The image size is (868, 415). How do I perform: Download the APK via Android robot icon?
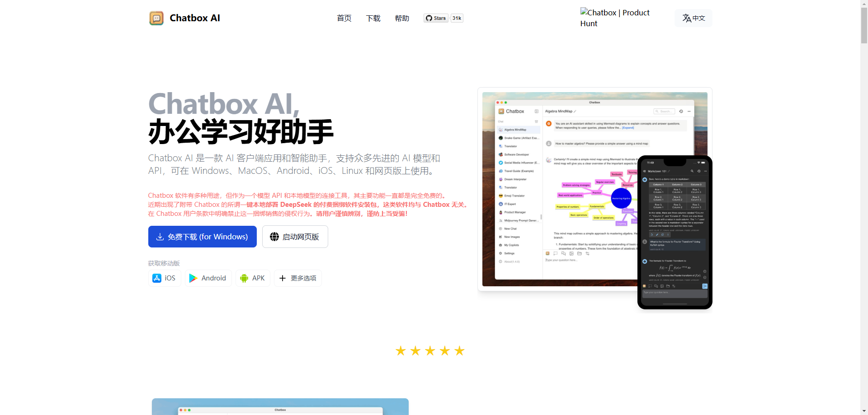[x=253, y=278]
